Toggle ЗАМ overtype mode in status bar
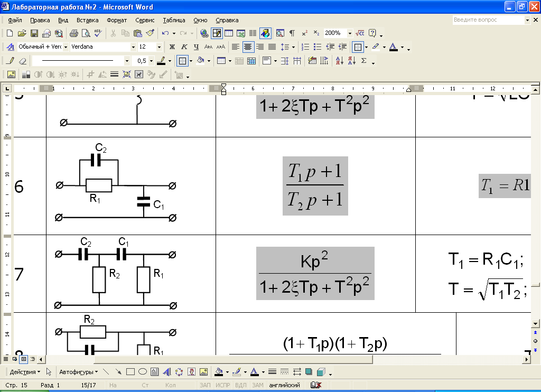 (x=257, y=385)
